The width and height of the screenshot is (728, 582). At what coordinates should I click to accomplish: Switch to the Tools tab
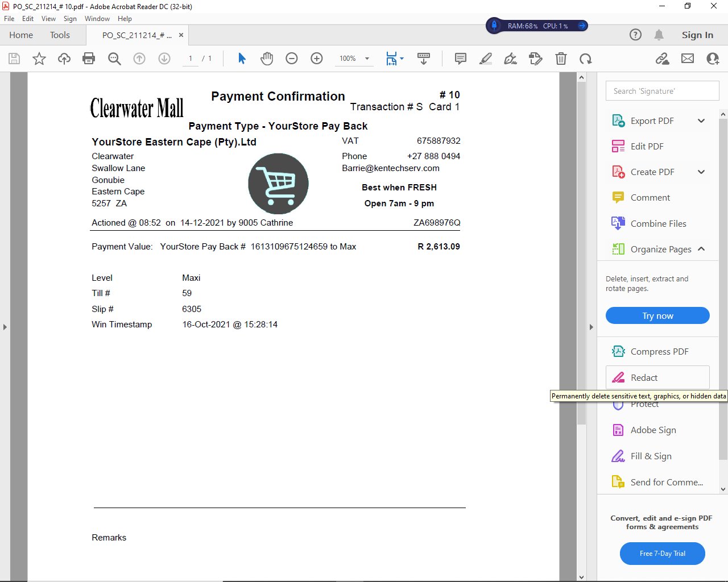pyautogui.click(x=60, y=35)
